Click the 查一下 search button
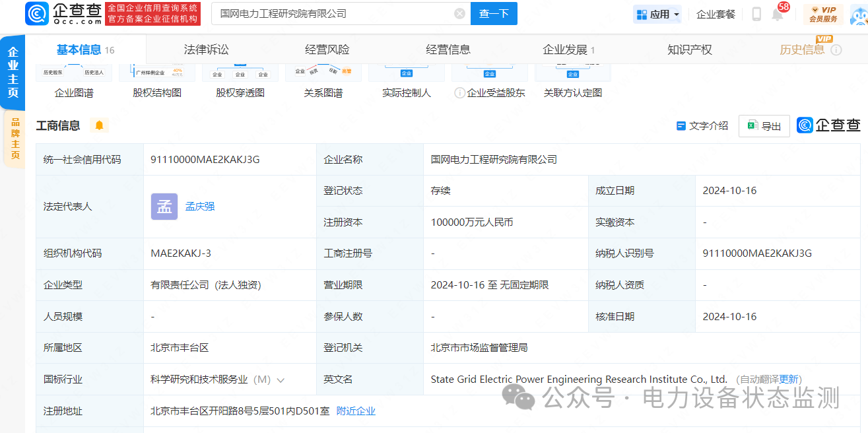 coord(494,14)
